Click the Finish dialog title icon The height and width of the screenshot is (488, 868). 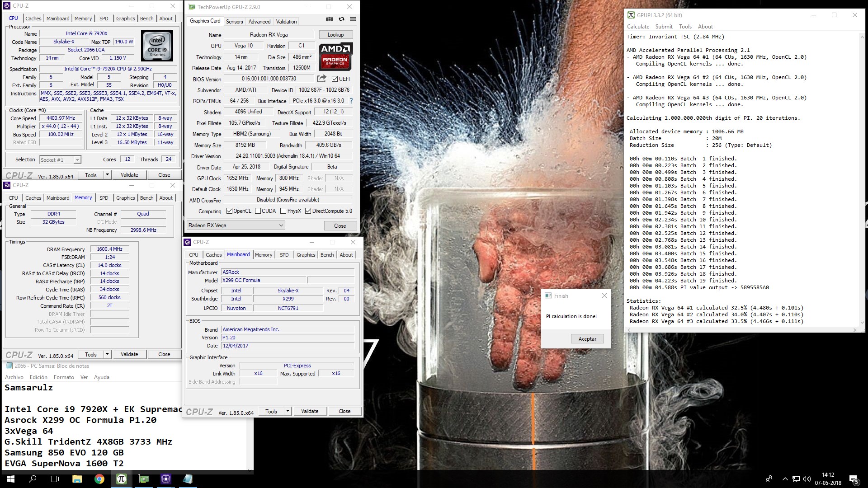(x=548, y=296)
